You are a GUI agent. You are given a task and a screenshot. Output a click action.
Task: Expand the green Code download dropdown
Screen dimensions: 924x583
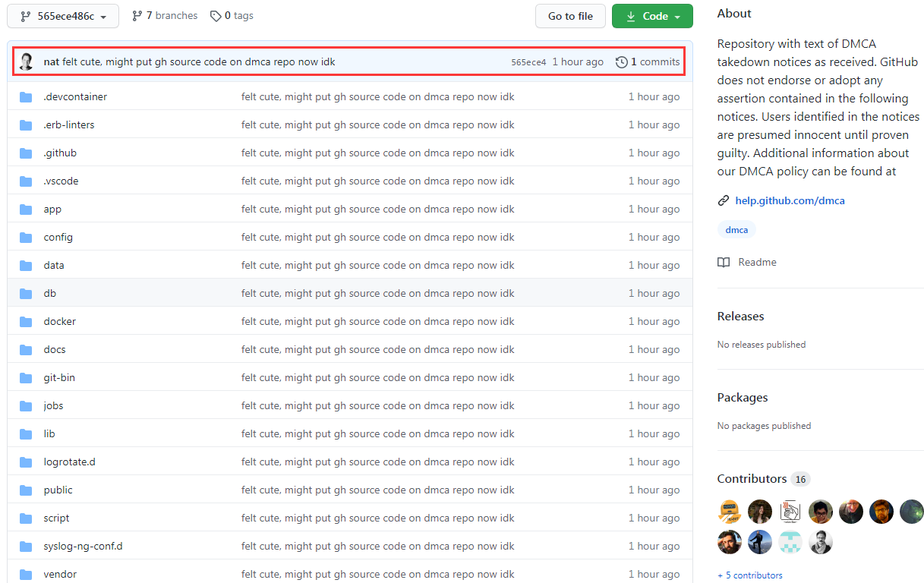652,16
